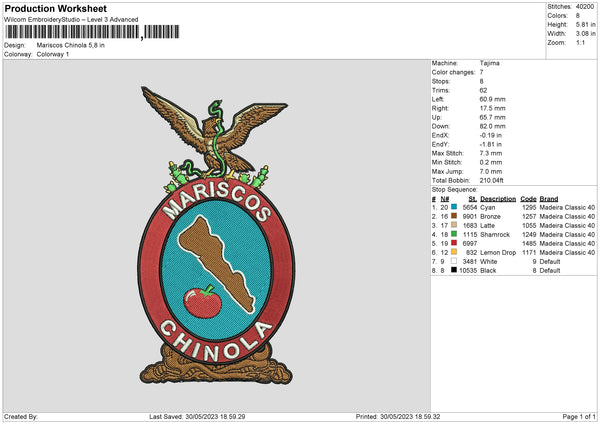Click 'Printed: 30/05/2023 18:59:32' footer text
This screenshot has height=424, width=600.
[398, 416]
